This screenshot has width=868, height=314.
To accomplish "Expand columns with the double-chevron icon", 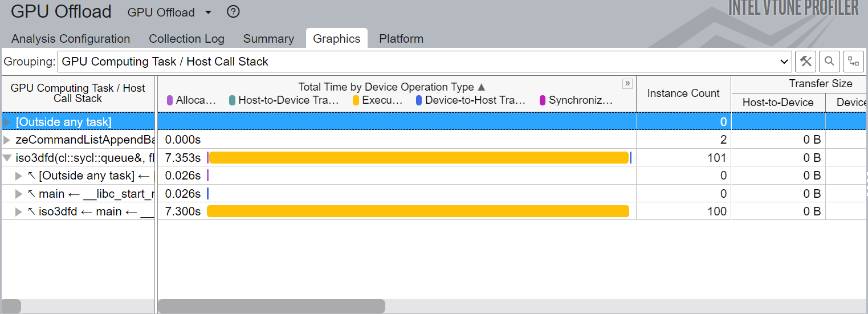I will point(627,84).
